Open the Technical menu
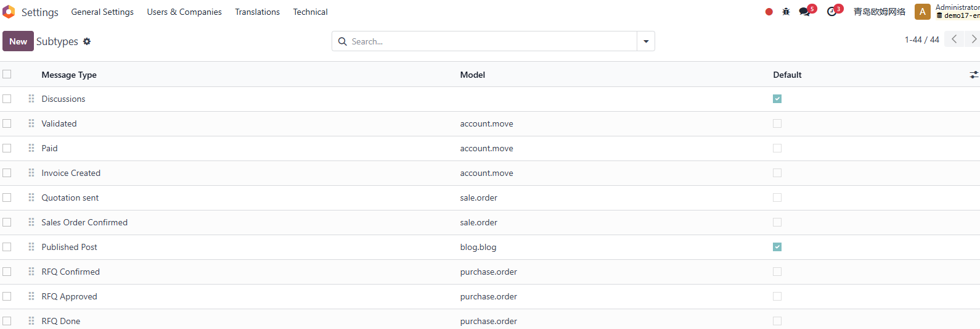980x329 pixels. (x=310, y=12)
